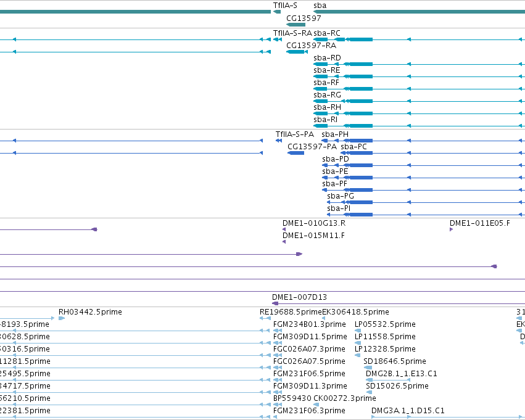Image resolution: width=525 pixels, height=420 pixels.
Task: Select the EK306418.5prime EST label
Action: pos(355,312)
